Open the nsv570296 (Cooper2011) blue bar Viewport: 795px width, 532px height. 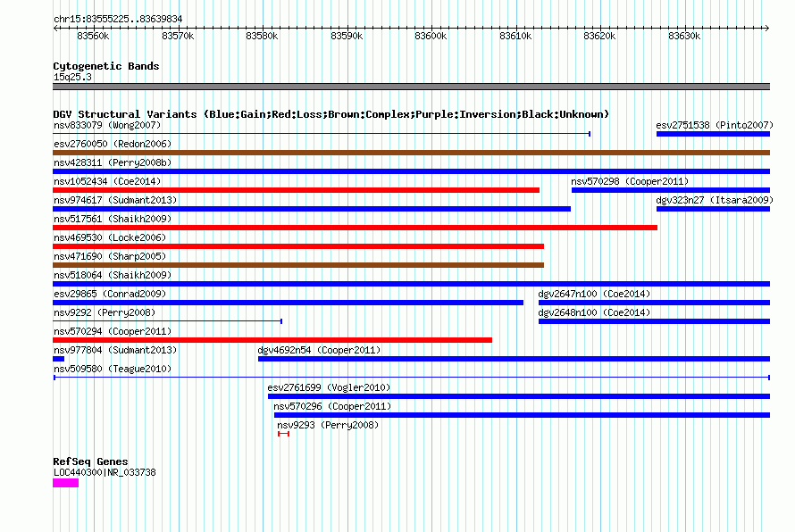(x=522, y=415)
